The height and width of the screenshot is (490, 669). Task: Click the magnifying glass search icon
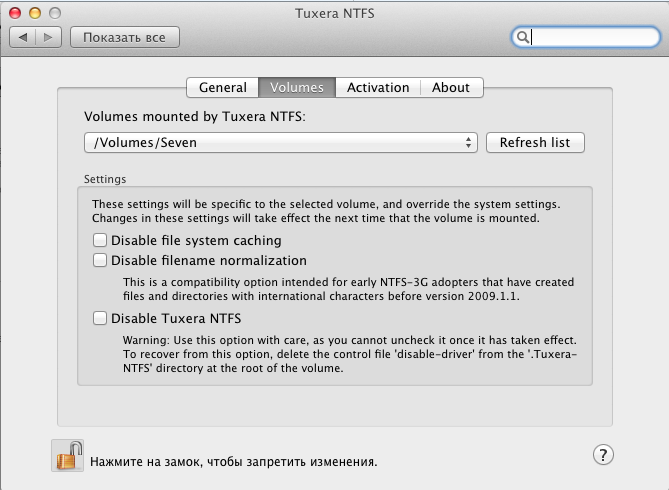coord(522,37)
